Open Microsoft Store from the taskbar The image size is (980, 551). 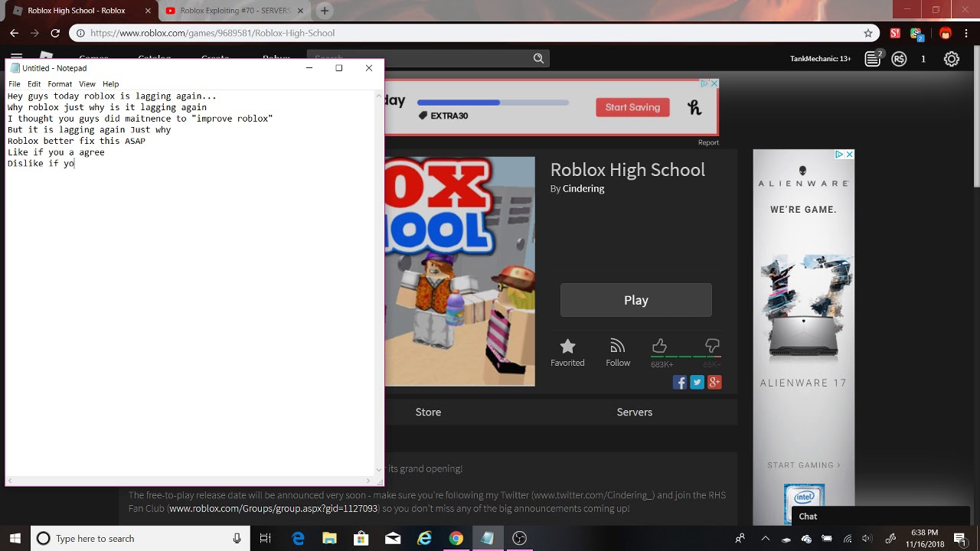pos(361,538)
